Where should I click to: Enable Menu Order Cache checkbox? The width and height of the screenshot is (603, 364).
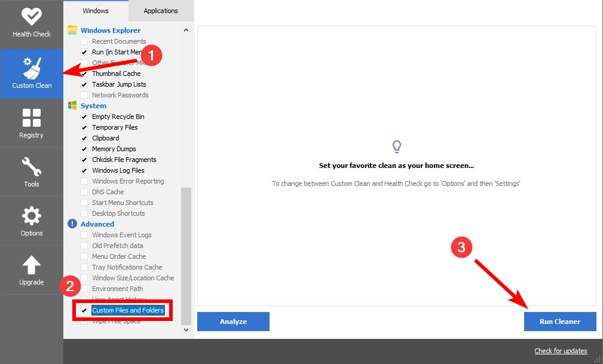point(84,256)
